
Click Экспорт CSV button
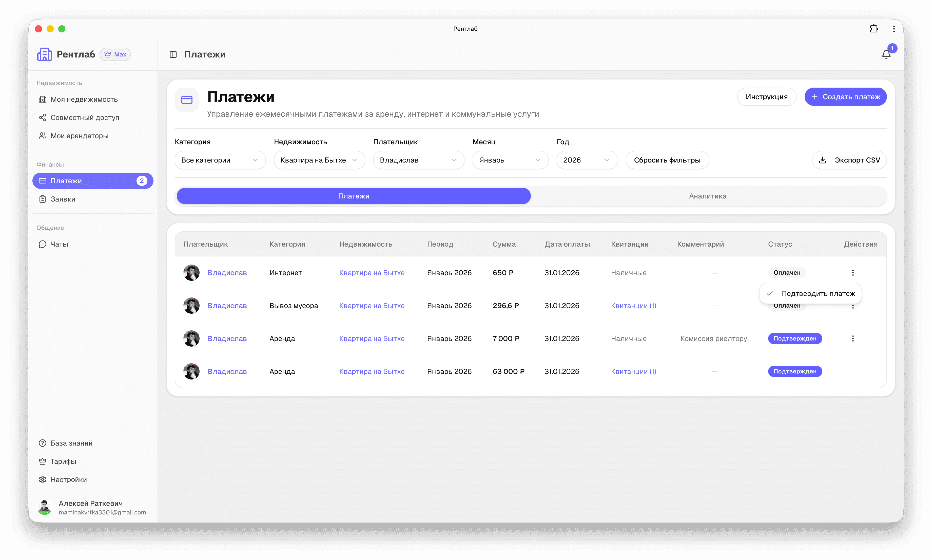click(849, 160)
